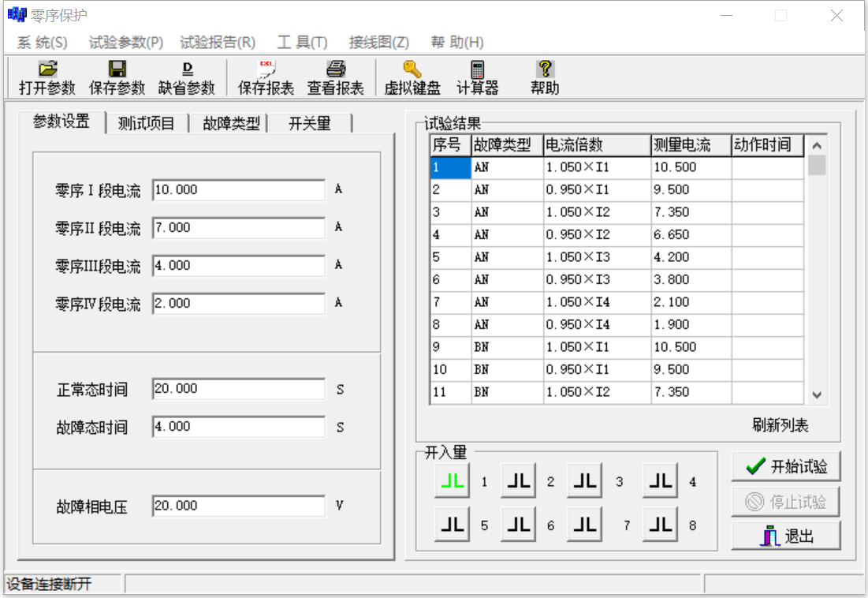Screen dimensions: 868x598
Task: Exit the program using 退出 button
Action: pos(786,536)
